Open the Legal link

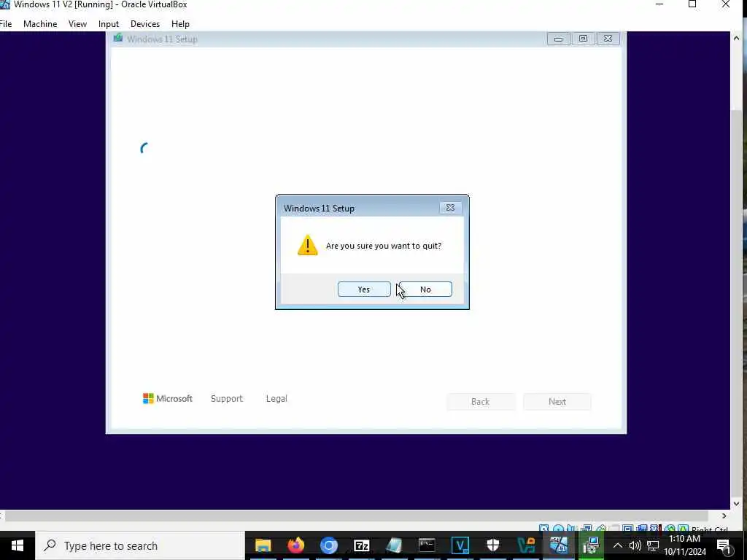[x=276, y=399]
